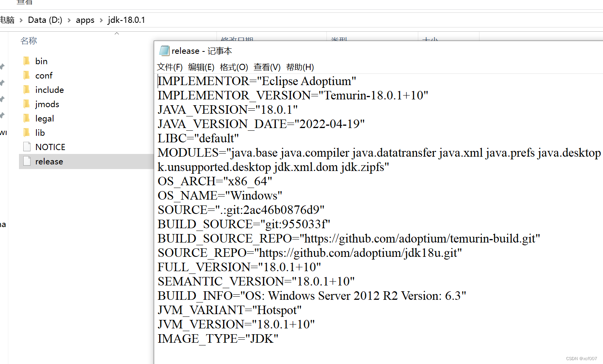Click the BUILD_INFO Windows Server line
Image resolution: width=603 pixels, height=364 pixels.
pyautogui.click(x=312, y=296)
